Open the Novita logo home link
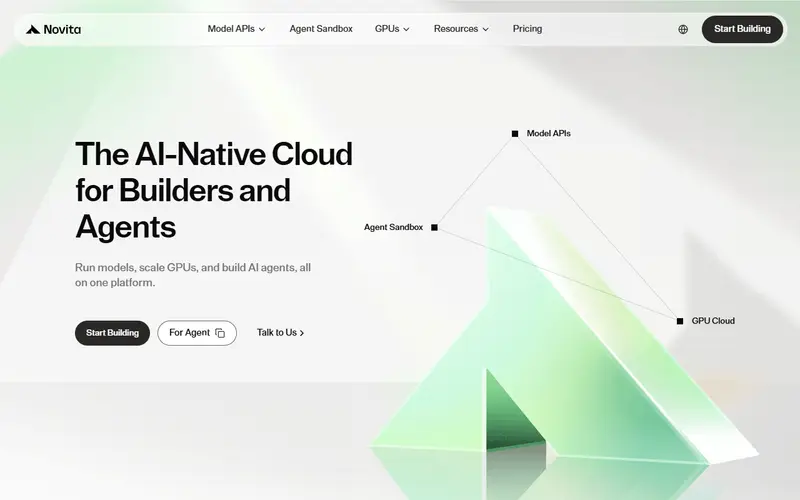The width and height of the screenshot is (800, 500). click(x=54, y=29)
